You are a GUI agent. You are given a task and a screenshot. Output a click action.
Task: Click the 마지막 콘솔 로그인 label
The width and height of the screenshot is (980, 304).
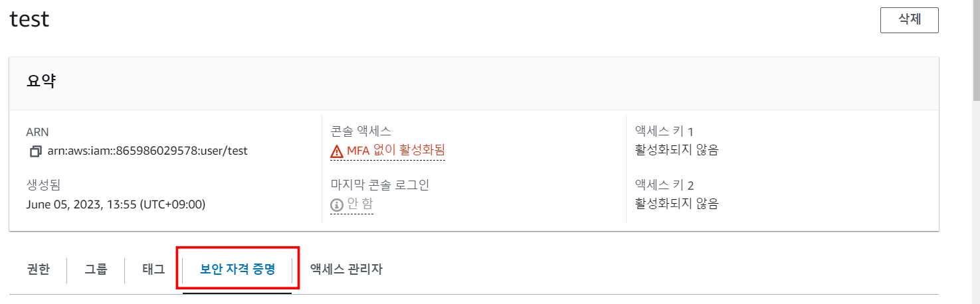click(x=379, y=185)
